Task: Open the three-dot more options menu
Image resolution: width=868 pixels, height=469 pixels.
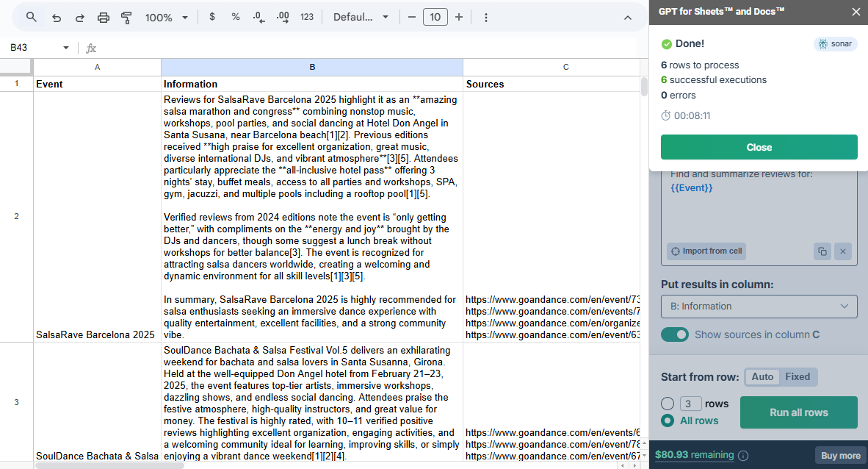Action: click(485, 17)
